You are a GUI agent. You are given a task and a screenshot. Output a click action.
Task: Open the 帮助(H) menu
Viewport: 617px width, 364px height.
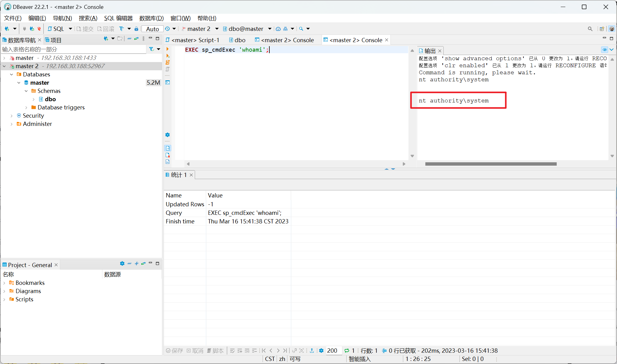point(207,18)
